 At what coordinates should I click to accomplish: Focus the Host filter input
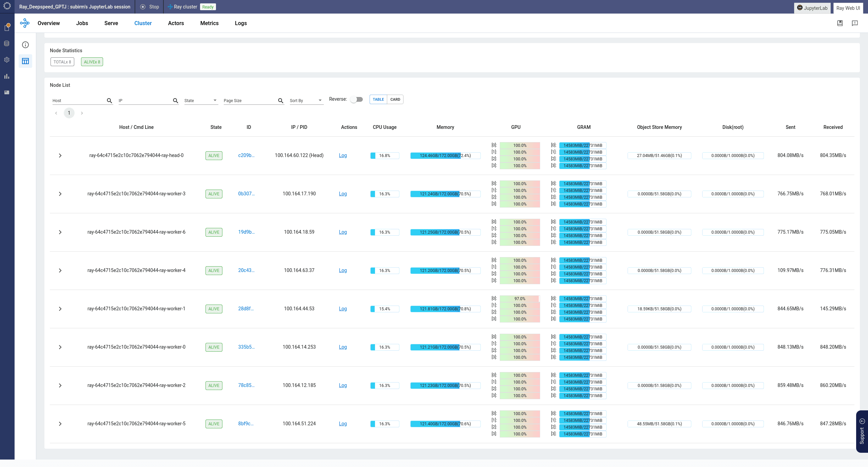pyautogui.click(x=79, y=101)
